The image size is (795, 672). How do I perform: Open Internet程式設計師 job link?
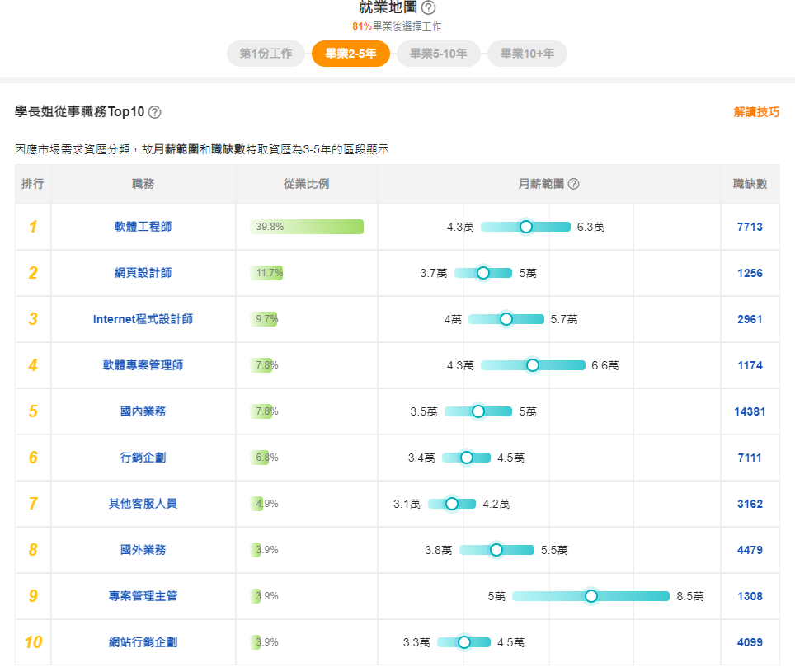coord(143,319)
